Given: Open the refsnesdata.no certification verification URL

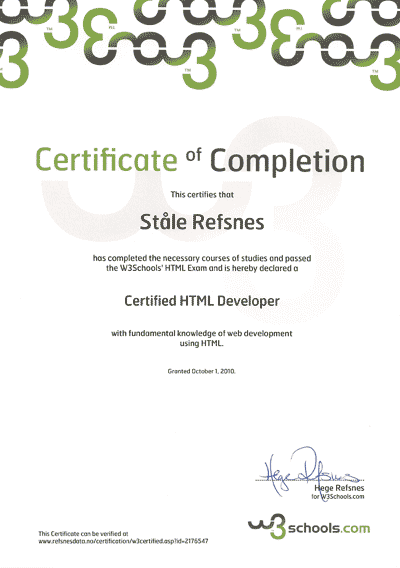Looking at the screenshot, I should [123, 541].
